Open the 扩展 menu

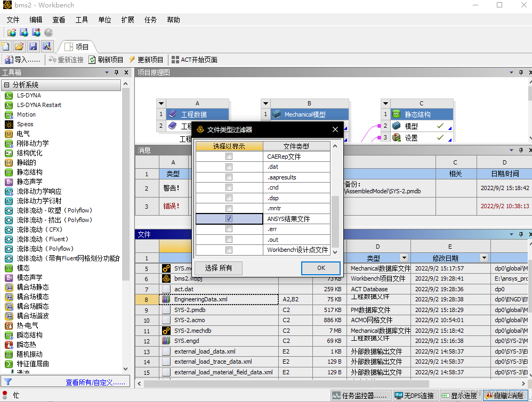click(127, 20)
